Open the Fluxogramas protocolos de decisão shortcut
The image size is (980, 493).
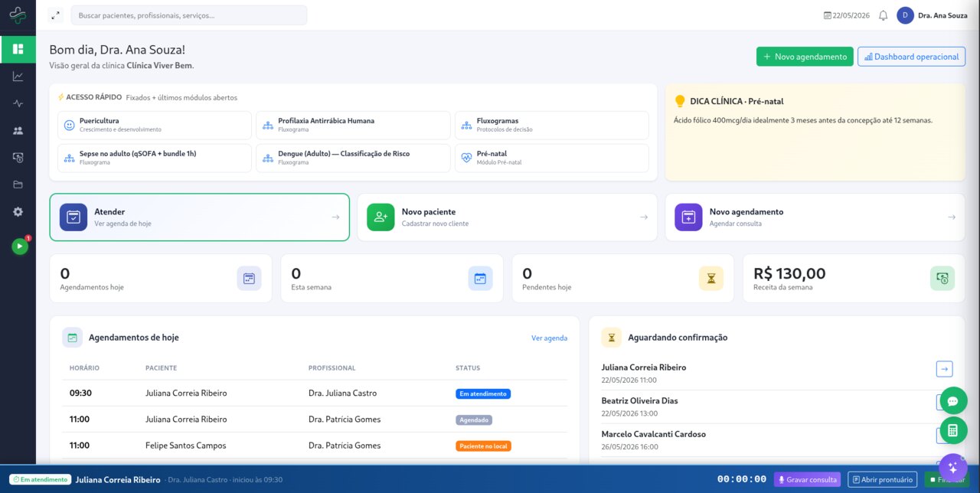[551, 125]
